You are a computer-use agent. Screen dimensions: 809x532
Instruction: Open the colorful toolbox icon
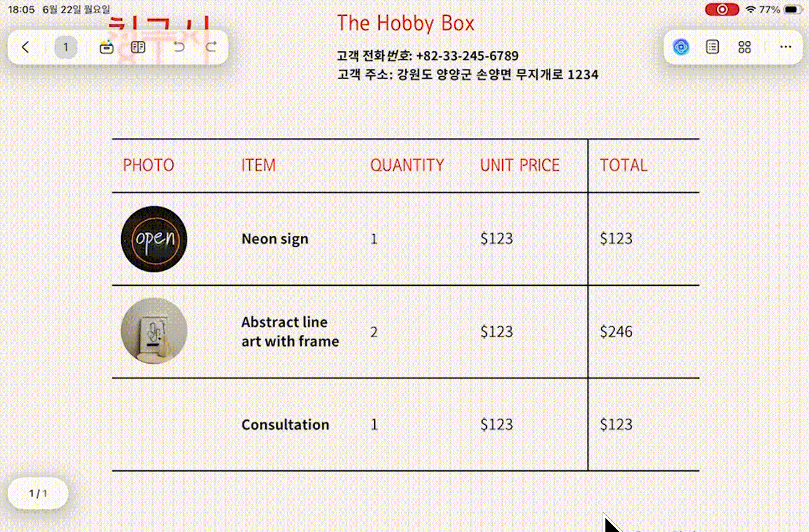click(x=106, y=47)
